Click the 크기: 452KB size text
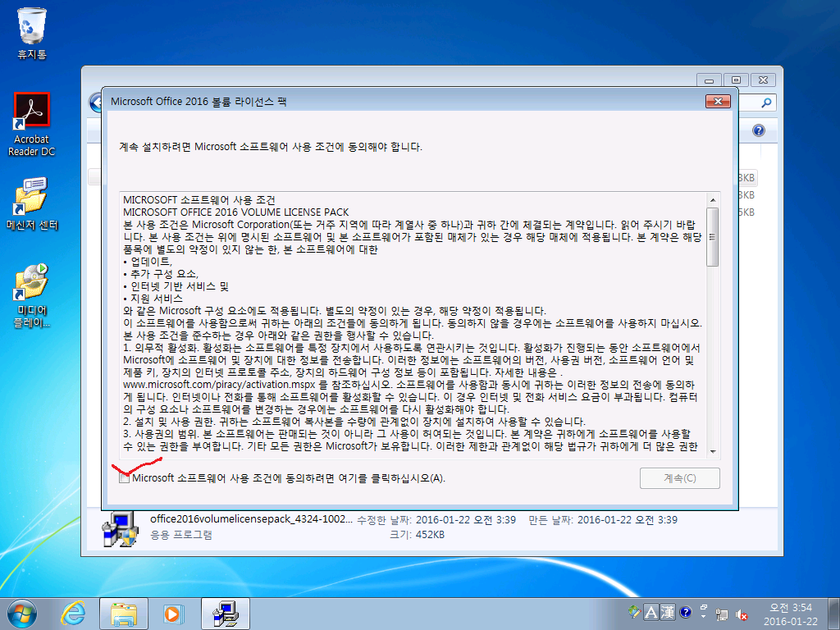The width and height of the screenshot is (840, 630). coord(417,535)
